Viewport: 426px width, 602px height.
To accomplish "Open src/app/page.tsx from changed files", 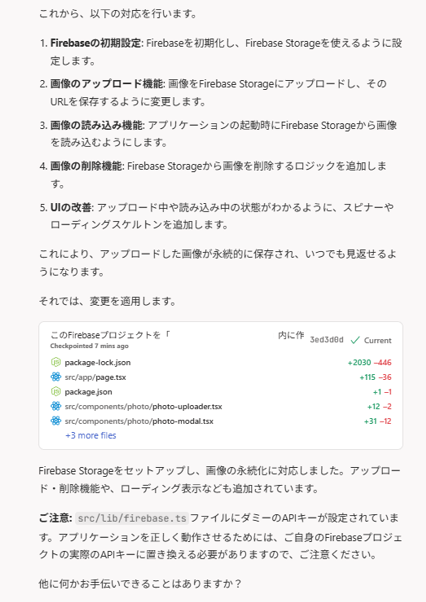I will (95, 377).
